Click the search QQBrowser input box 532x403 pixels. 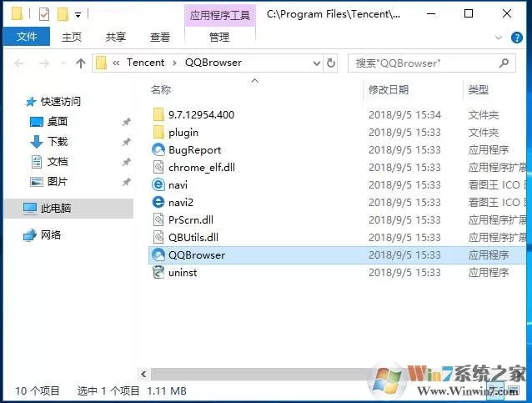423,63
